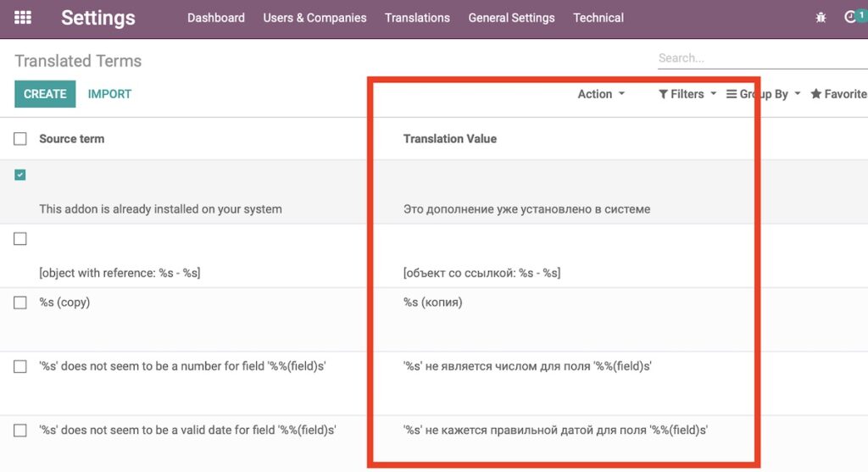The height and width of the screenshot is (472, 868).
Task: Click the CREATE button
Action: pyautogui.click(x=45, y=94)
